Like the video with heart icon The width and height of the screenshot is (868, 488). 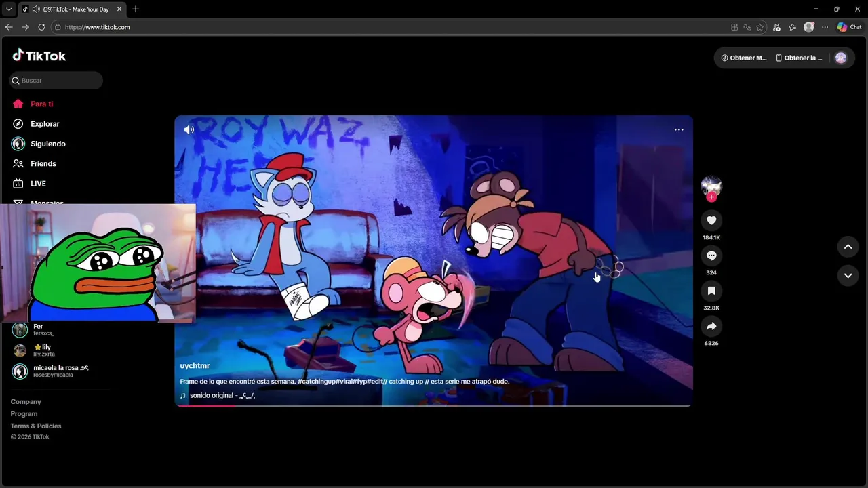(711, 220)
